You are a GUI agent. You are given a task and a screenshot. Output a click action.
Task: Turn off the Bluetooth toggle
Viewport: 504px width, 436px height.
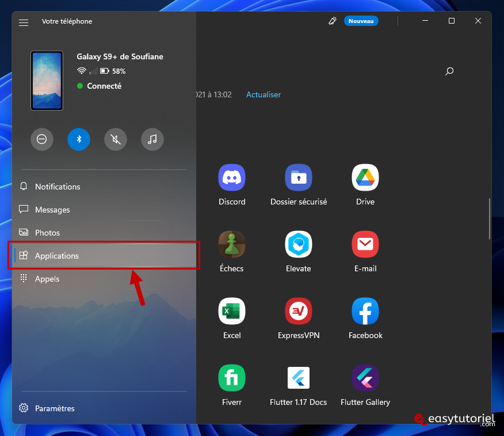(x=79, y=139)
